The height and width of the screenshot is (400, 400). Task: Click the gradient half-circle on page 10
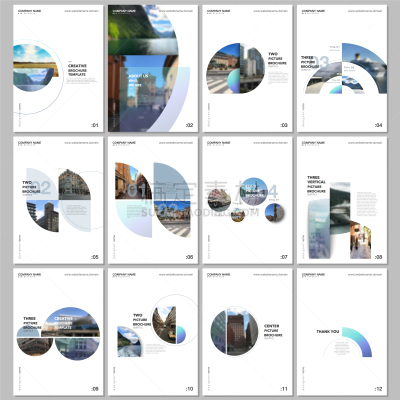coord(181,335)
